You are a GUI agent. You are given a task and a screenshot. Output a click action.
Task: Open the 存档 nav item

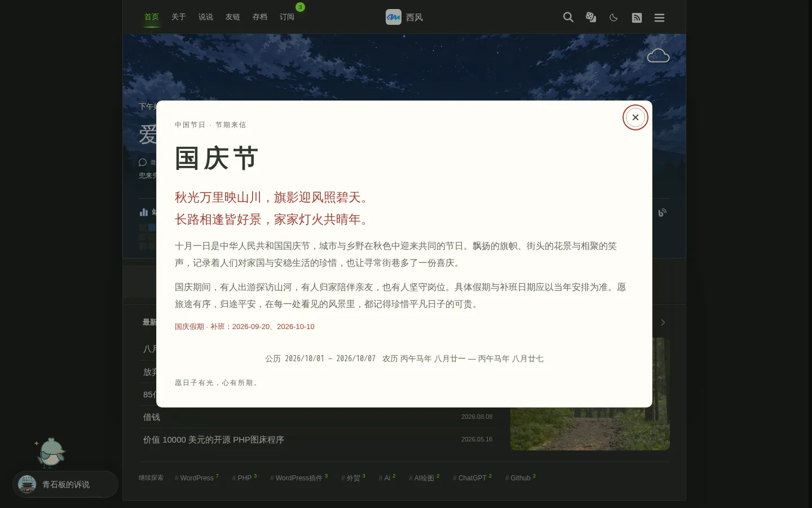(x=260, y=17)
